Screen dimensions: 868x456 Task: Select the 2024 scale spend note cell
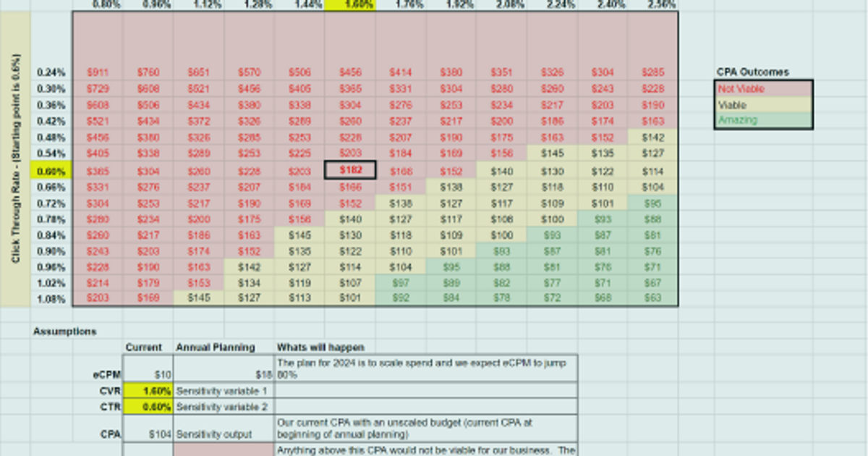pyautogui.click(x=425, y=367)
